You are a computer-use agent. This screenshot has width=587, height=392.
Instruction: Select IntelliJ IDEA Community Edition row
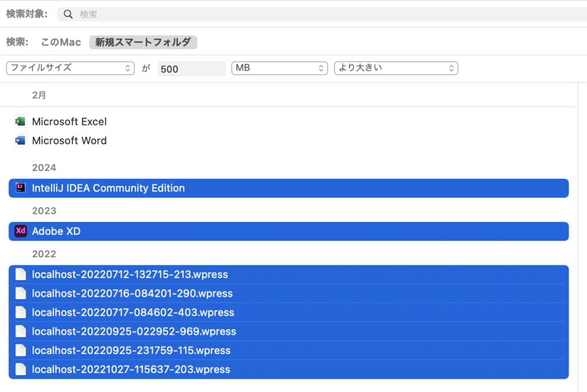[289, 188]
